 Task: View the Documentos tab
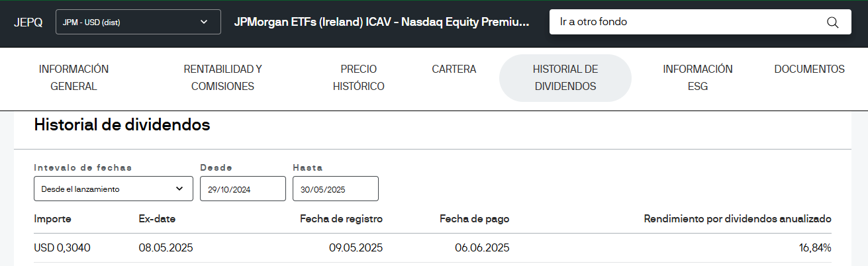809,69
